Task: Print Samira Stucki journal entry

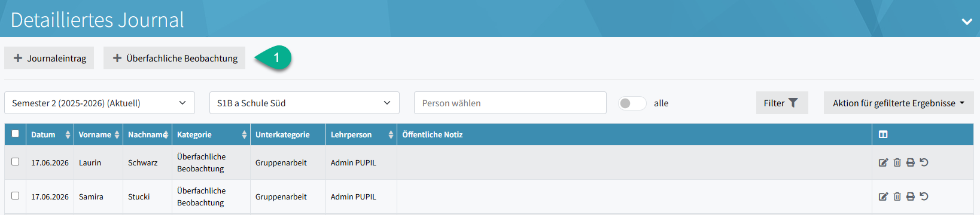Action: 911,196
